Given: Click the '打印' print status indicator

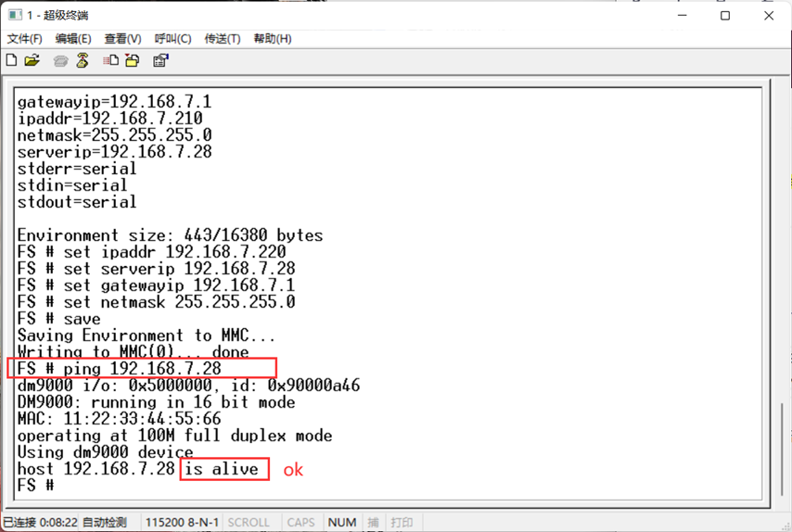Looking at the screenshot, I should (402, 523).
